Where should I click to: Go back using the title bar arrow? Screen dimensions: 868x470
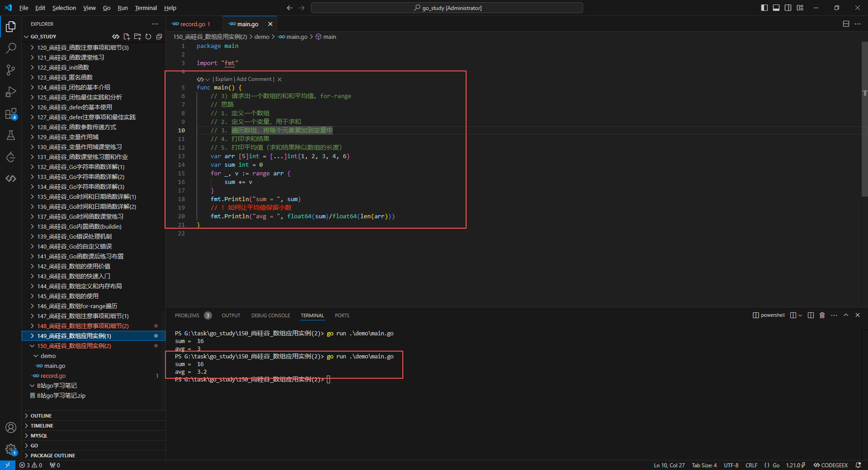tap(290, 8)
